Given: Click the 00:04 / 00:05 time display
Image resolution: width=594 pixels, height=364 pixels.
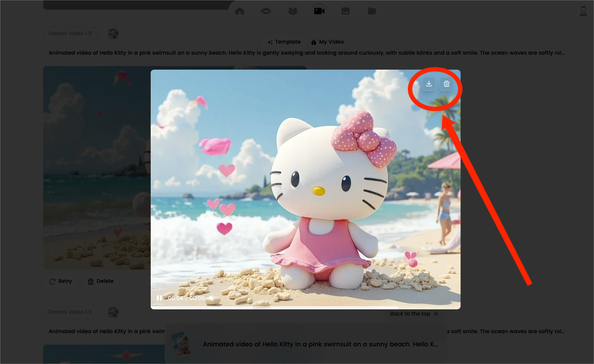Looking at the screenshot, I should [x=186, y=298].
